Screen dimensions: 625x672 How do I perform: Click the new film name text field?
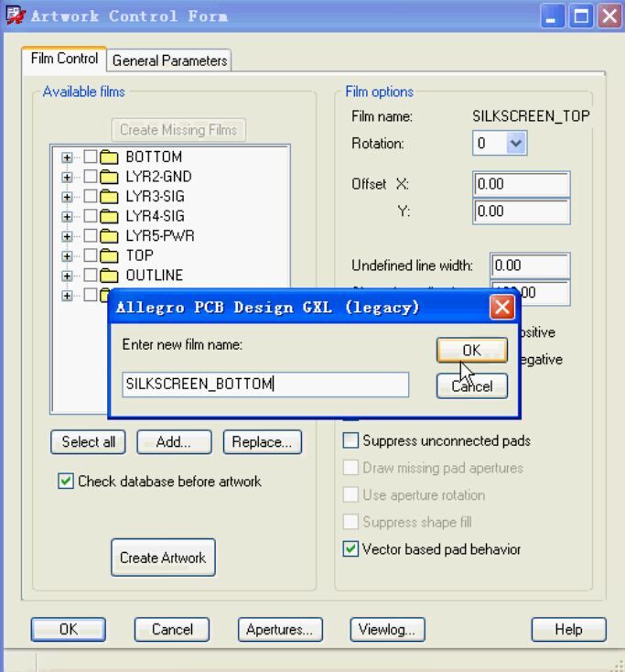tap(265, 385)
